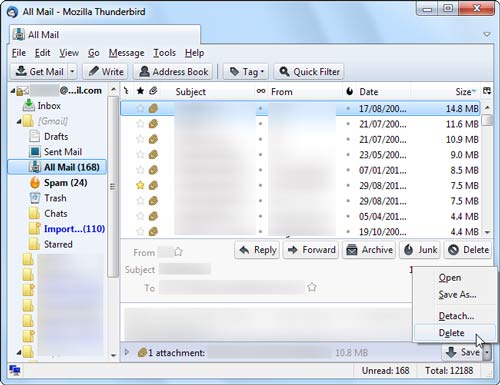Viewport: 500px width, 385px height.
Task: Sort by the Date column
Action: tap(369, 92)
